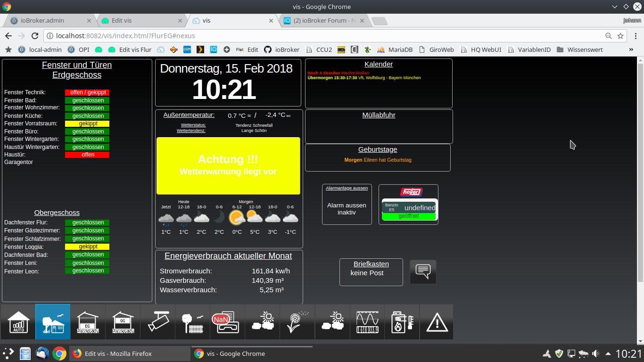644x362 pixels.
Task: Click the weather tray icon
Action: point(583,354)
